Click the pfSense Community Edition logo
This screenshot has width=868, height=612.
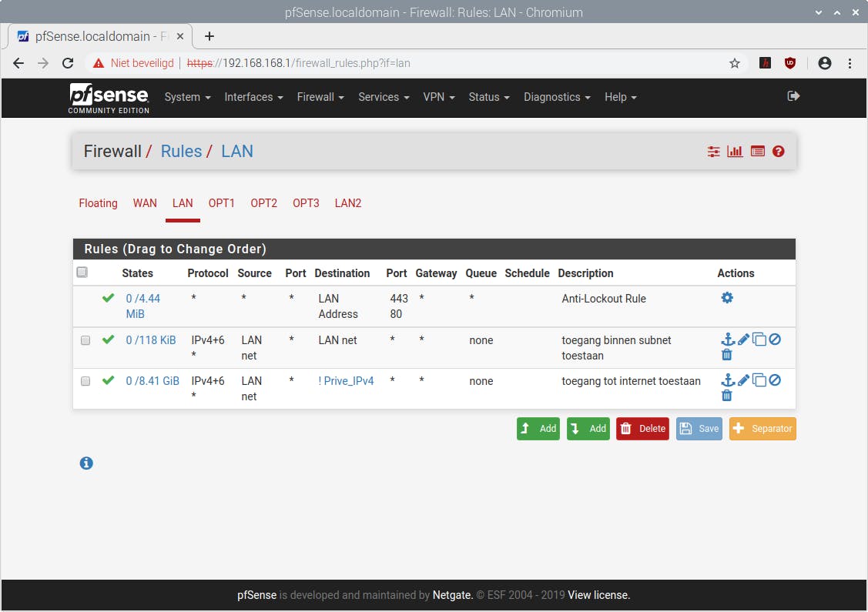click(x=109, y=98)
